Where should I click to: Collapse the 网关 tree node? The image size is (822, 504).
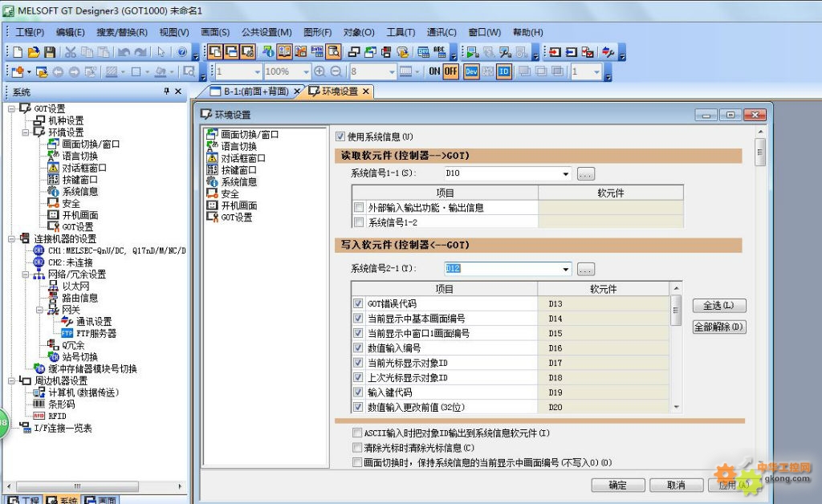pyautogui.click(x=39, y=310)
